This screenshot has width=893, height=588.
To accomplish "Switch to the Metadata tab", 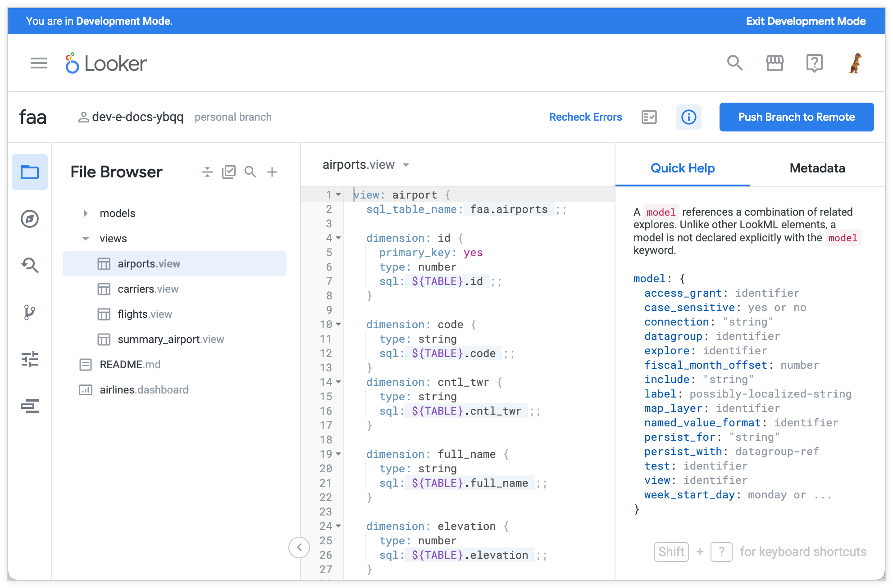I will [x=817, y=168].
